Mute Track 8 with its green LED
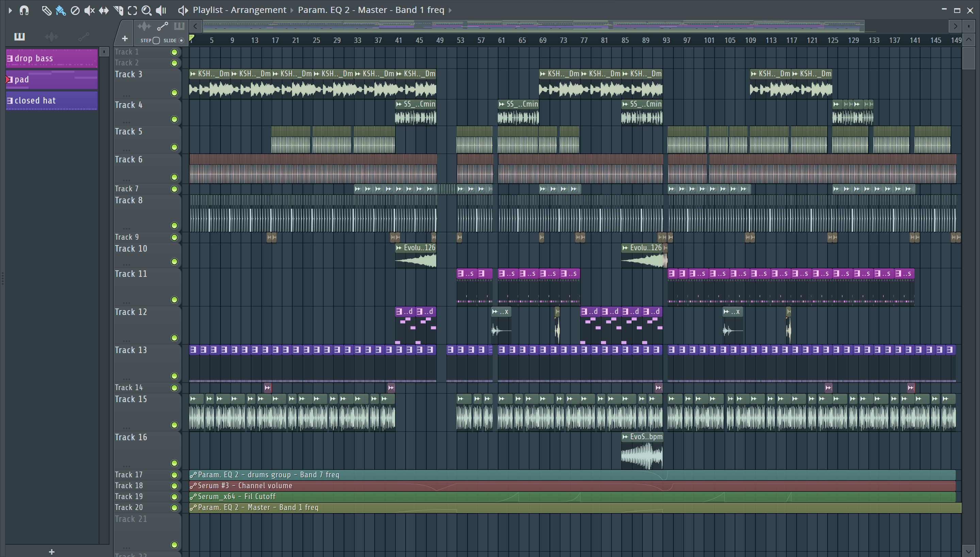 (x=174, y=225)
